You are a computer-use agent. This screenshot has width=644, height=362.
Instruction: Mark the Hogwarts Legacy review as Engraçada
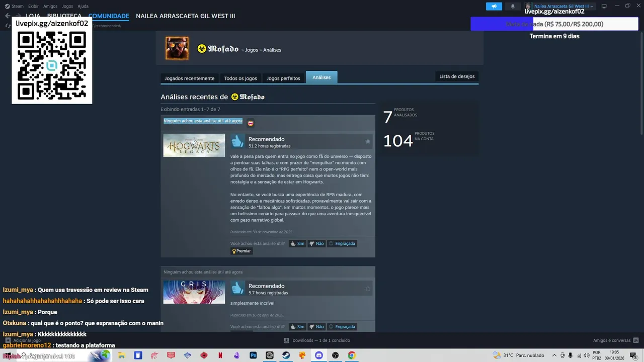tap(342, 243)
